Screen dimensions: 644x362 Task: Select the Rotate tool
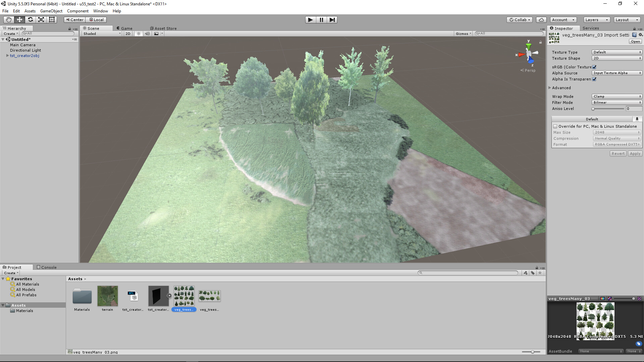pyautogui.click(x=30, y=20)
